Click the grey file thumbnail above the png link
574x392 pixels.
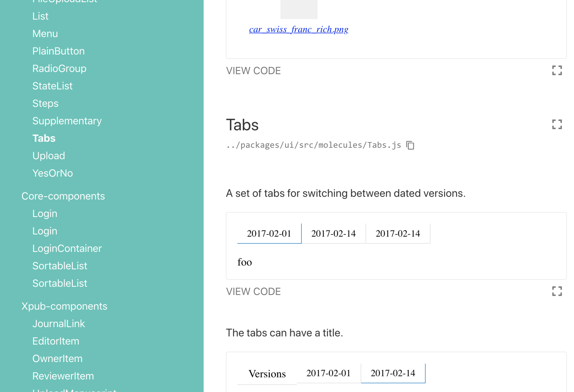tap(298, 9)
